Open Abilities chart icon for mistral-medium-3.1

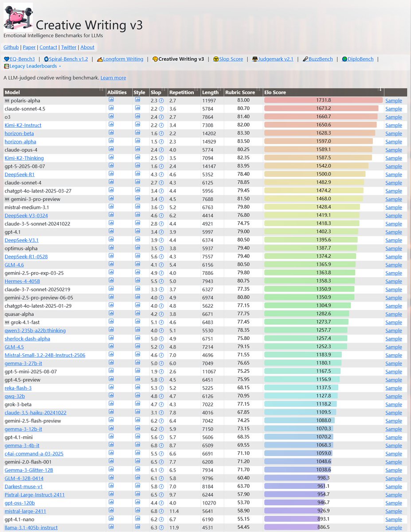click(x=111, y=207)
